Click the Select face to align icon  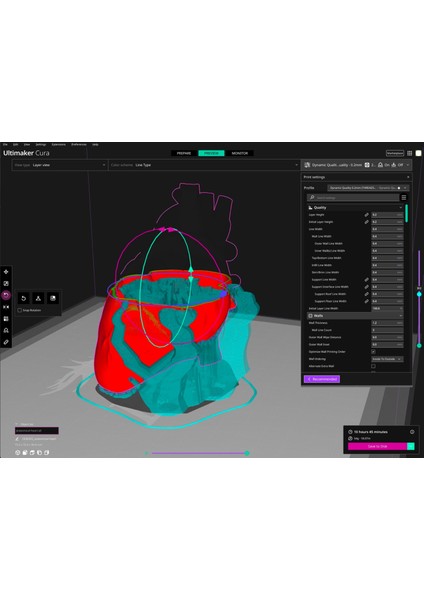pos(53,298)
